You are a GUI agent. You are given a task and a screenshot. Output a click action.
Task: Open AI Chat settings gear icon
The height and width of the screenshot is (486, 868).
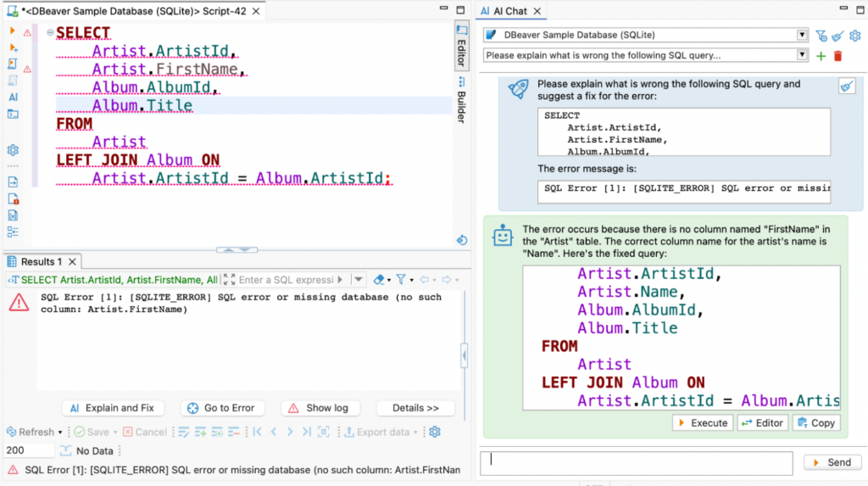click(x=855, y=36)
